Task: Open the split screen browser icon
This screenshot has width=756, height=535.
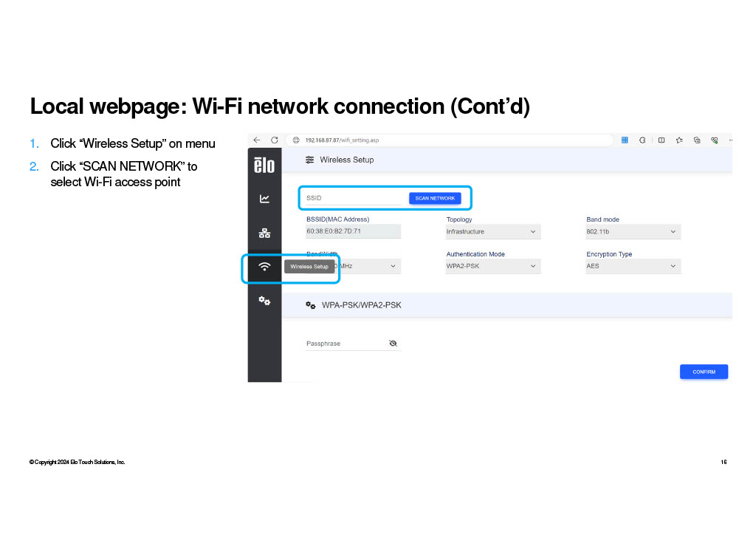Action: coord(661,140)
